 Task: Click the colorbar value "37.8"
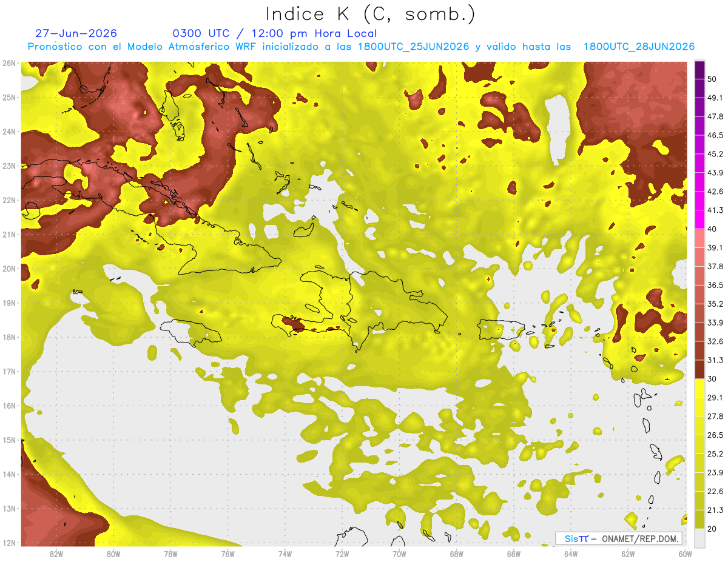pyautogui.click(x=715, y=266)
